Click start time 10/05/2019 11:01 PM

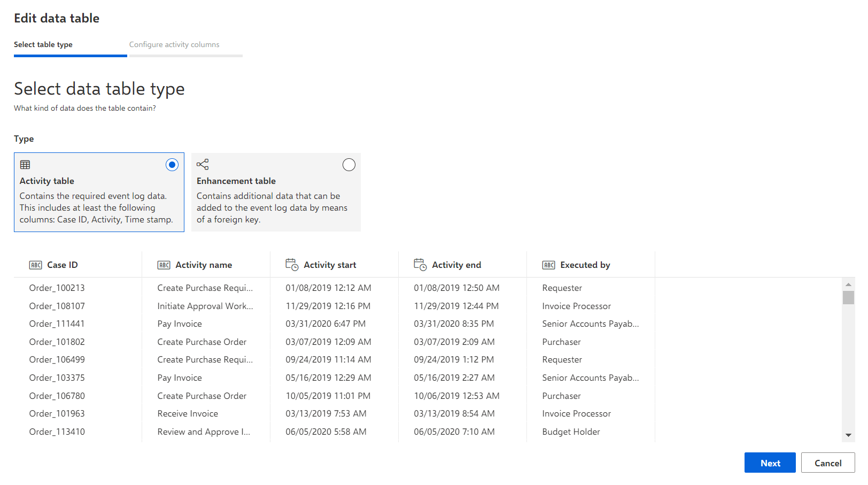pos(328,396)
